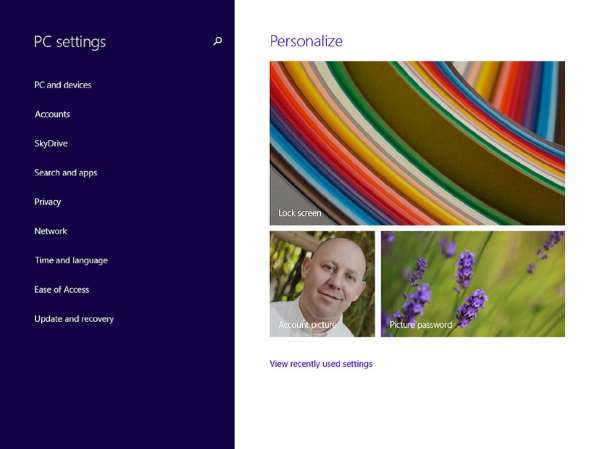Select Ease of Access
The height and width of the screenshot is (449, 600).
point(62,290)
